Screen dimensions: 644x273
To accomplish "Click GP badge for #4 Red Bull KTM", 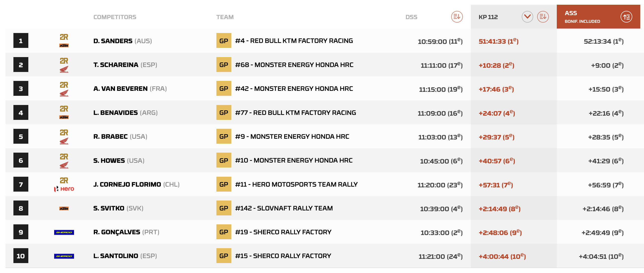I will [224, 41].
